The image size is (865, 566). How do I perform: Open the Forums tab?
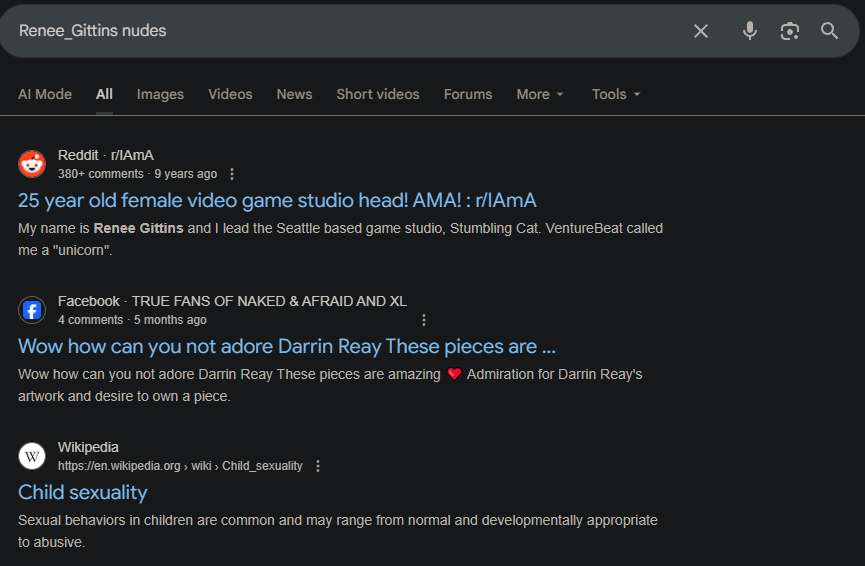pos(468,94)
